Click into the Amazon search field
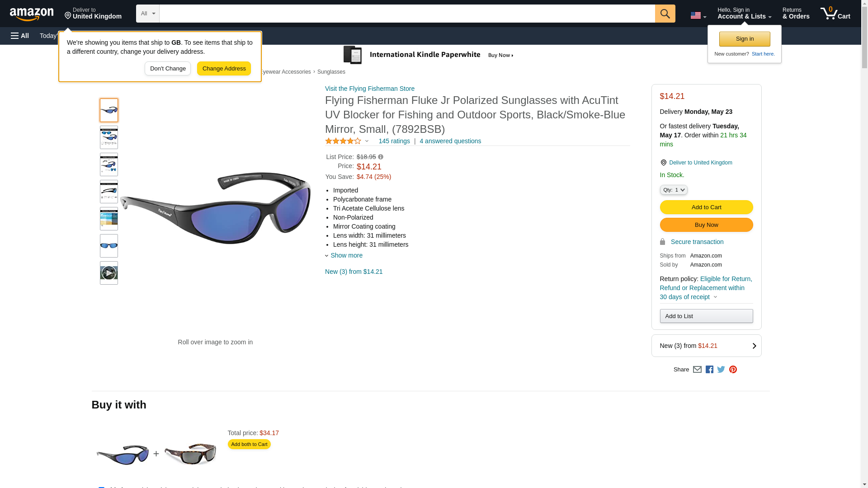The width and height of the screenshot is (868, 488). coord(407,14)
